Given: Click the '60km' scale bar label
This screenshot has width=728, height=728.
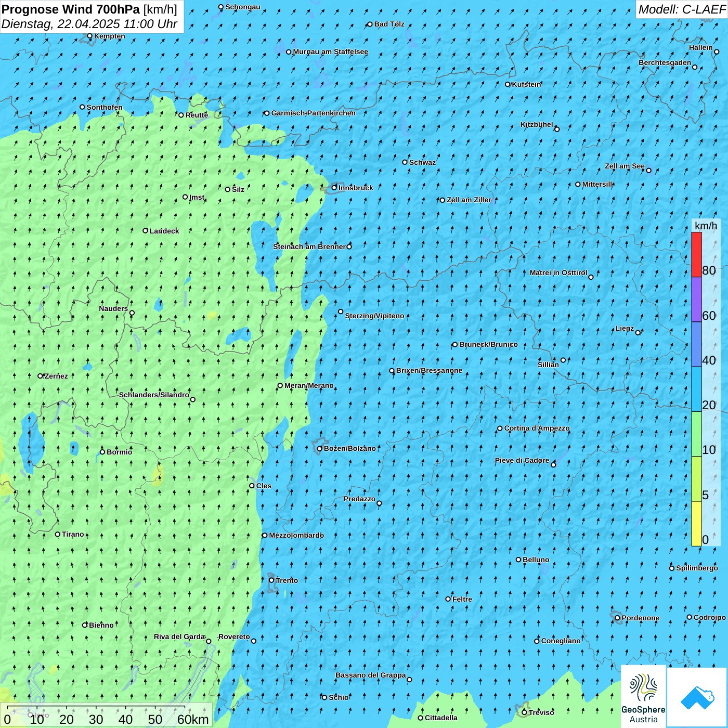Looking at the screenshot, I should (193, 719).
